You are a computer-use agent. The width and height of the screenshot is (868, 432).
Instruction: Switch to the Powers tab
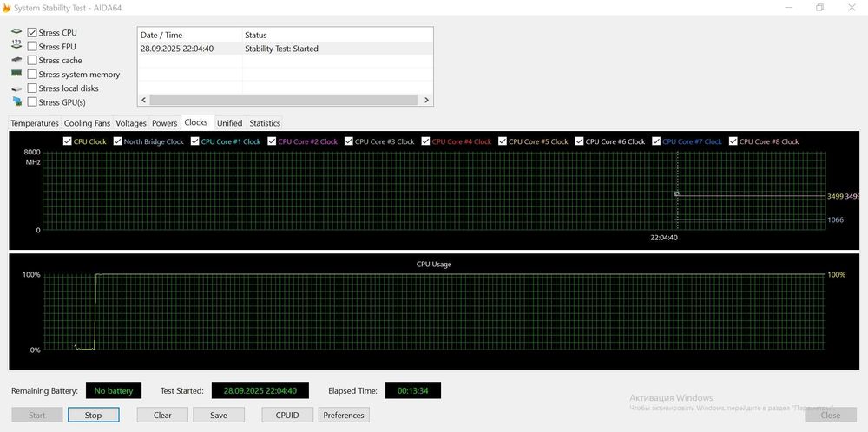click(x=164, y=123)
